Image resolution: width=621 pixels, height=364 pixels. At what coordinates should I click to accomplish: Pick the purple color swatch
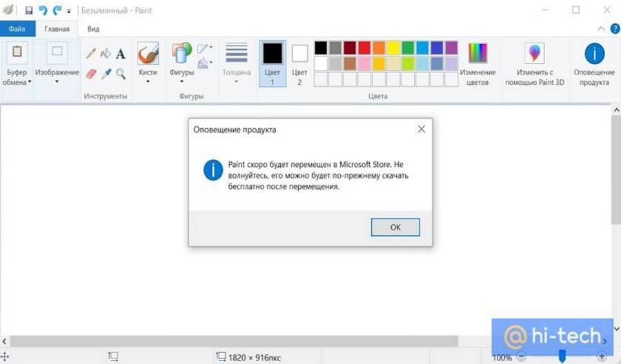[x=451, y=48]
